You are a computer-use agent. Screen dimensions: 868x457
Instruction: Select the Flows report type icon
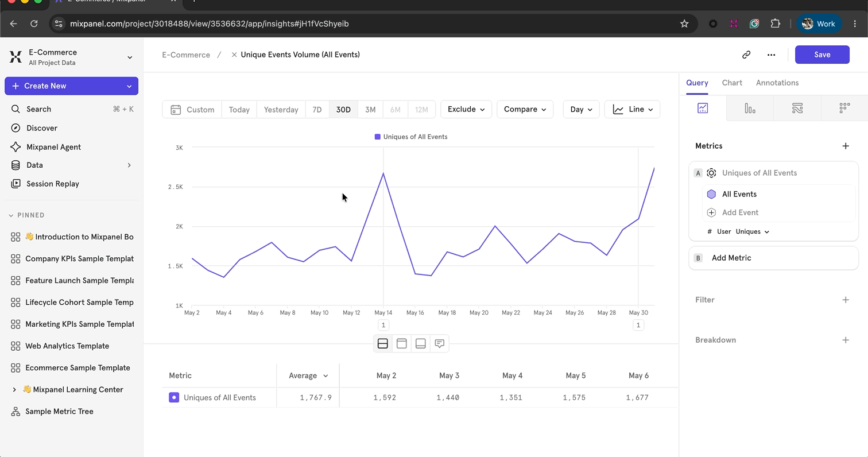pyautogui.click(x=797, y=108)
